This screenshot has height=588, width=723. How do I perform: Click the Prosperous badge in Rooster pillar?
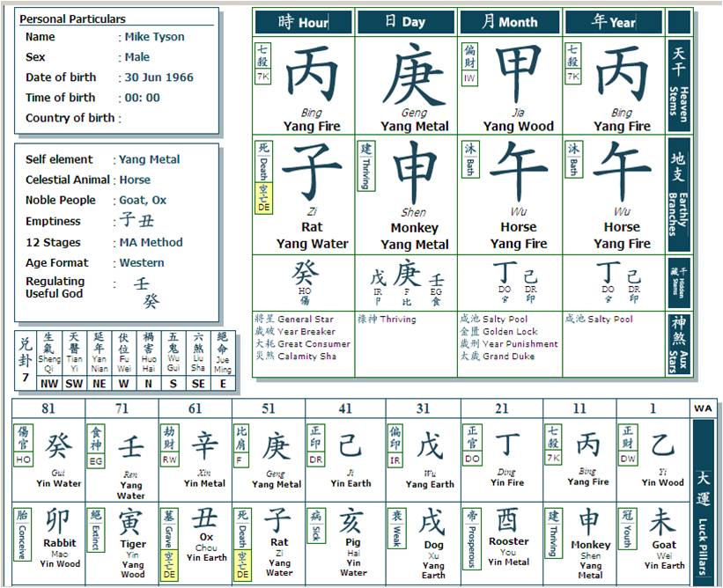tap(472, 539)
